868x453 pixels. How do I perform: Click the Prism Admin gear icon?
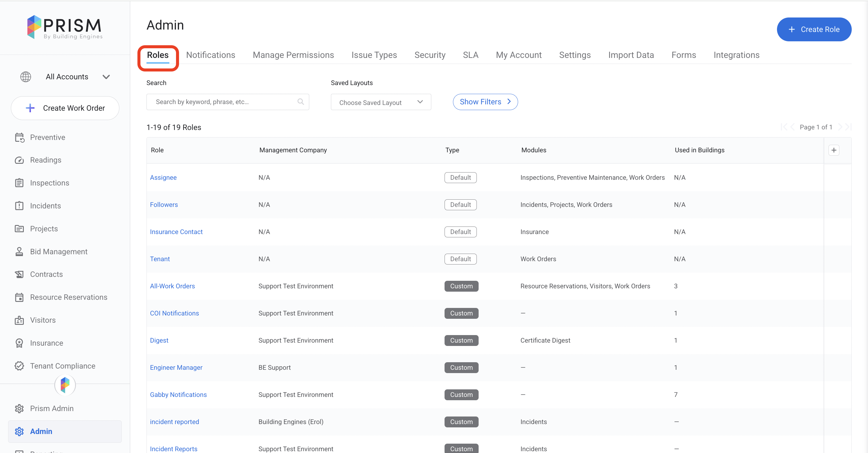[19, 408]
